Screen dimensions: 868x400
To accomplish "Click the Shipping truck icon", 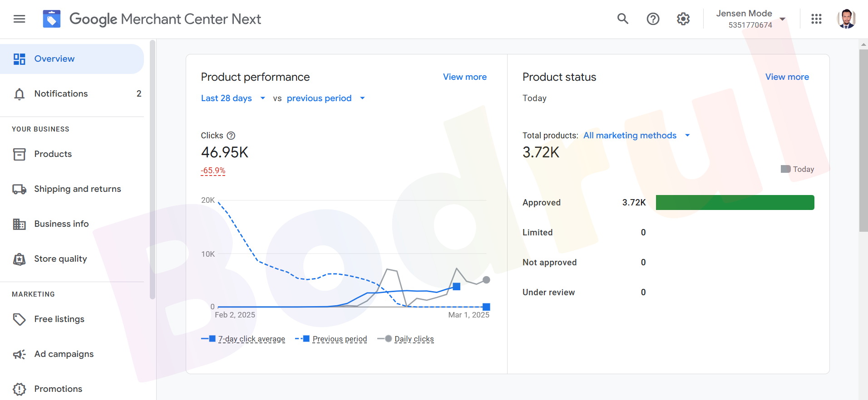I will 20,189.
